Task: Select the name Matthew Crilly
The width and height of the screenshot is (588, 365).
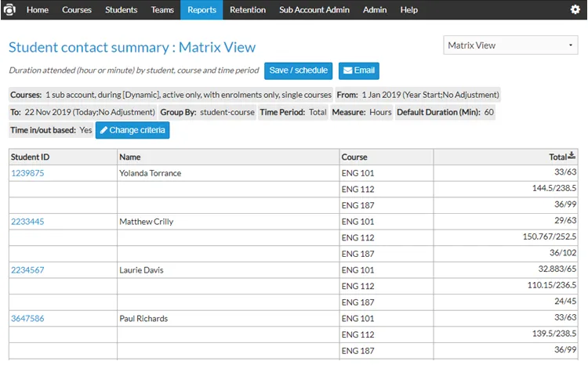Action: tap(147, 222)
